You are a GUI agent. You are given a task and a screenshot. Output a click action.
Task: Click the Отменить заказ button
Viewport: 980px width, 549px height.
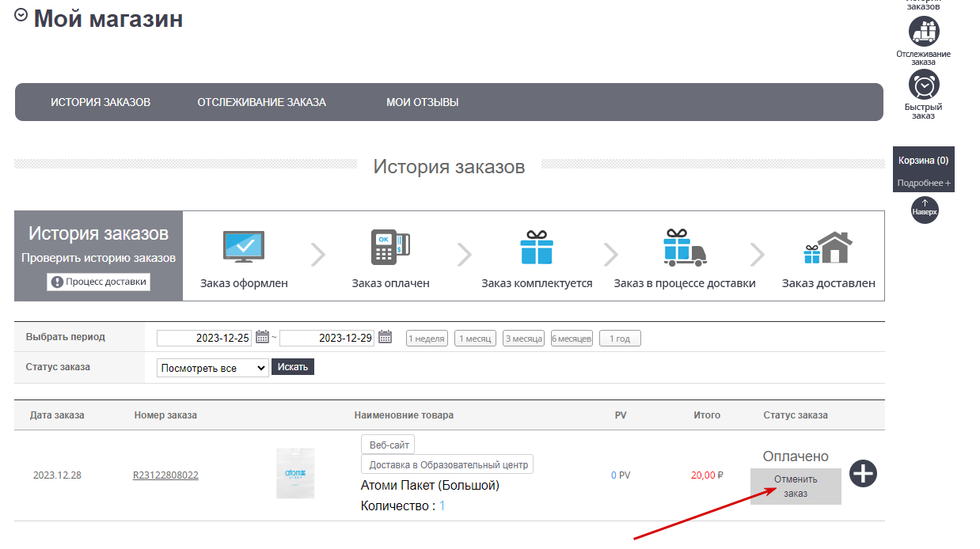tap(796, 486)
